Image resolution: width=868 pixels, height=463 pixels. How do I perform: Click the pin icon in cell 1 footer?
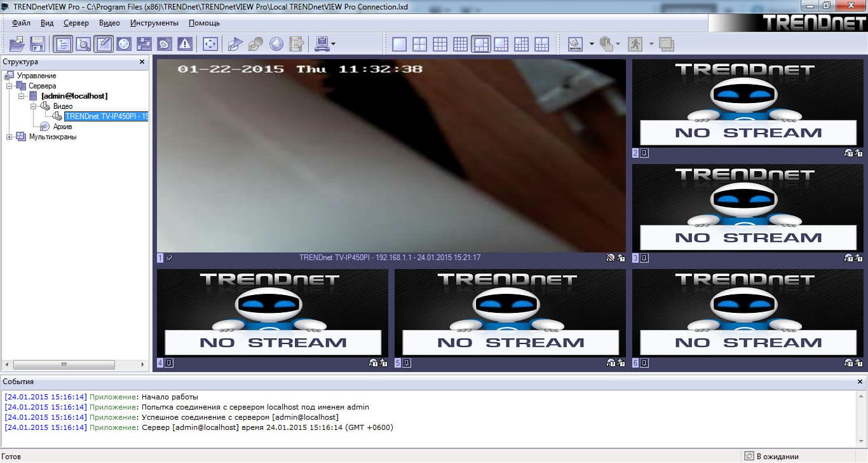169,258
